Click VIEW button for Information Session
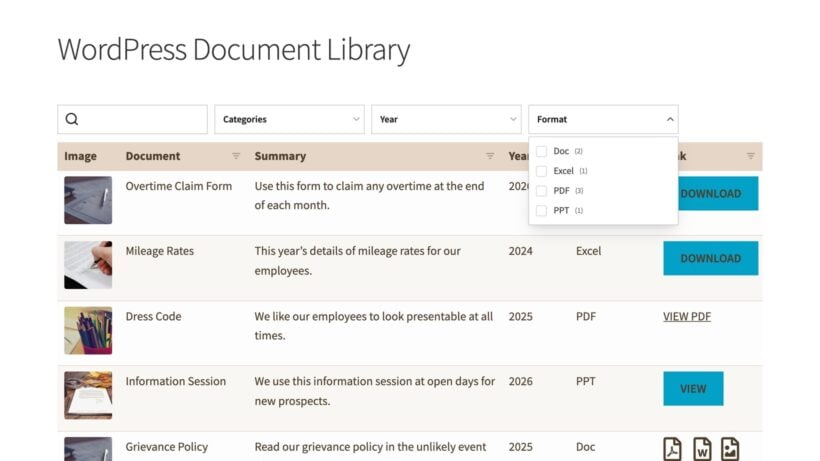Image resolution: width=820 pixels, height=461 pixels. click(x=693, y=388)
